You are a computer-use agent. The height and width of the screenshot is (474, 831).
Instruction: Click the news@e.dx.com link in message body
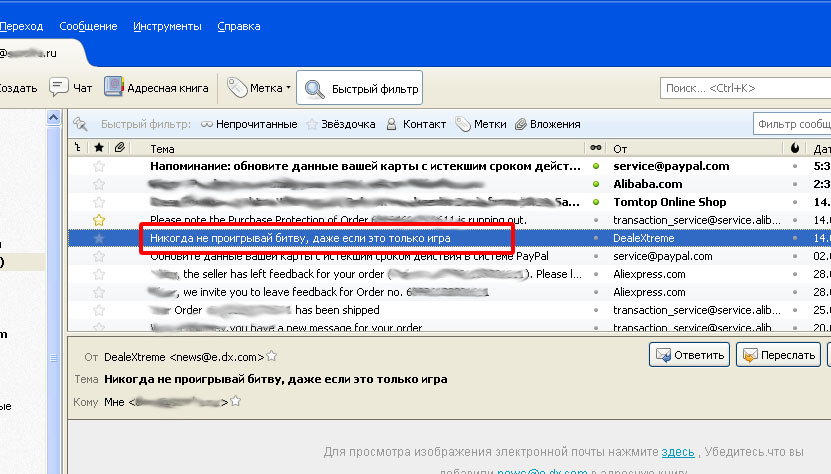pyautogui.click(x=542, y=471)
